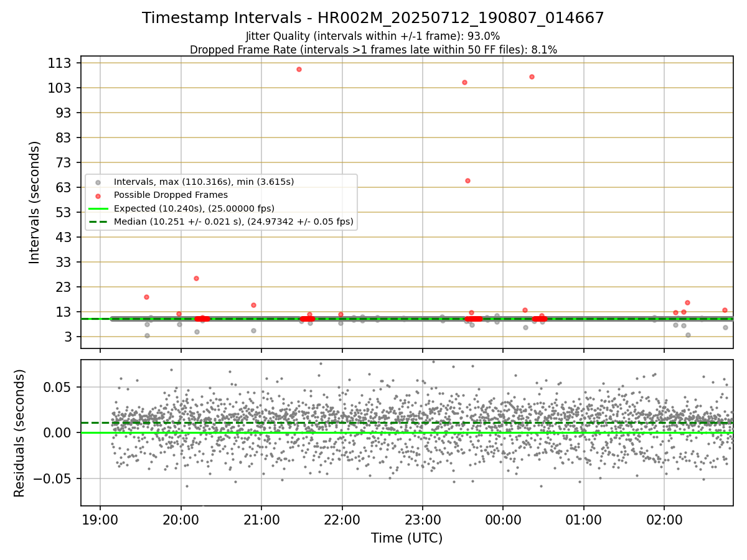Click legend entry 'Expected (10.240s), (25.00000 fps)'
Viewport: 747px width, 560px height.
point(194,208)
